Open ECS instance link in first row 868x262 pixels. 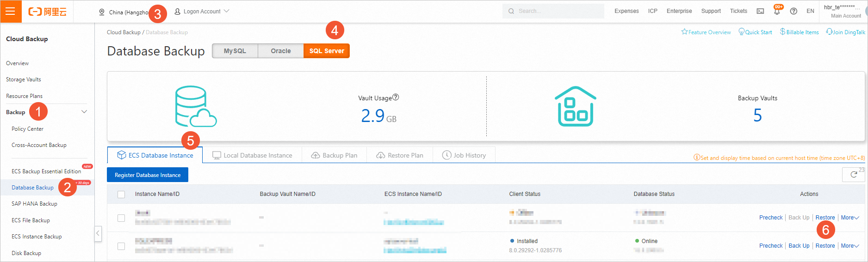[x=414, y=223]
